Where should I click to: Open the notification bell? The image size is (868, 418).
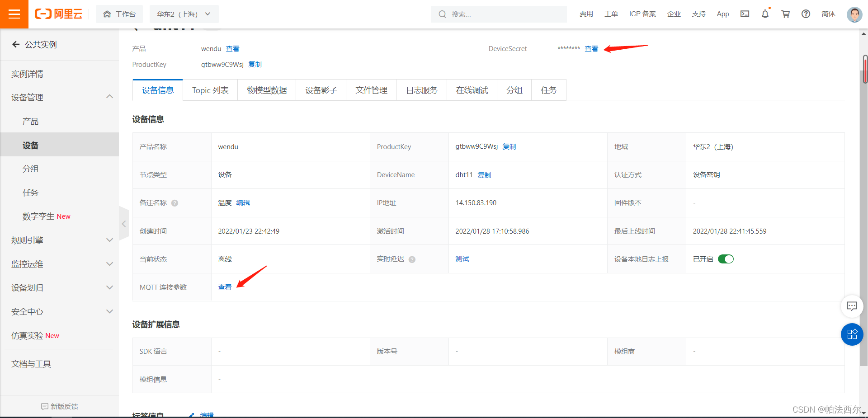(765, 14)
